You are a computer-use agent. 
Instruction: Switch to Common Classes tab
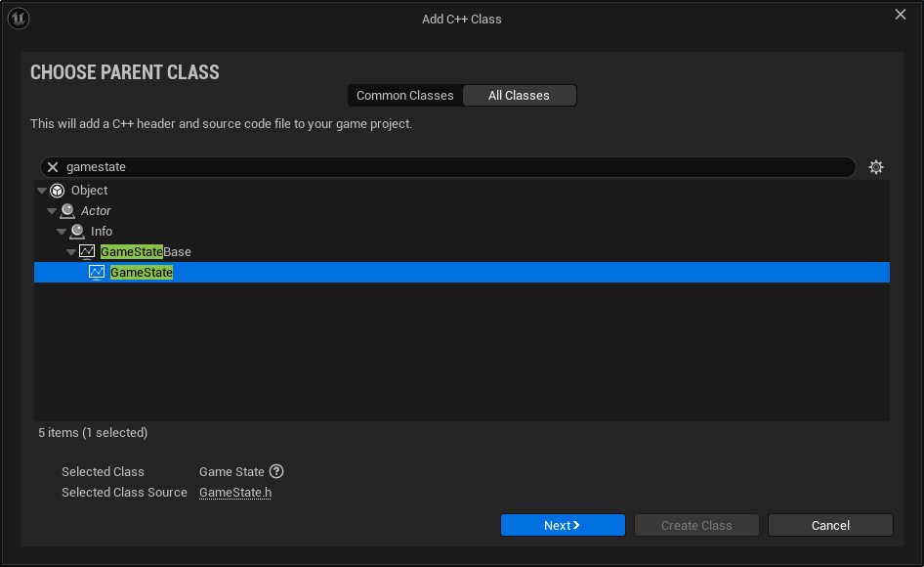[x=404, y=96]
